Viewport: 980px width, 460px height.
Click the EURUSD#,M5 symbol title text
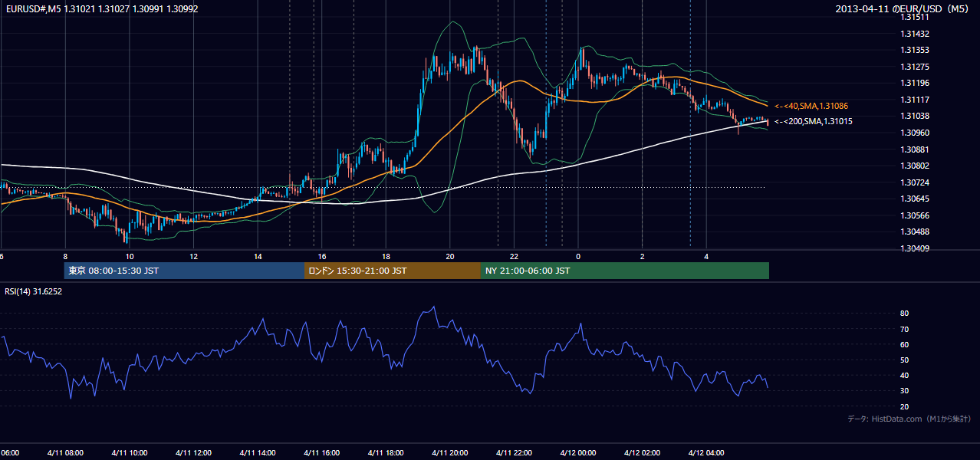(x=34, y=9)
